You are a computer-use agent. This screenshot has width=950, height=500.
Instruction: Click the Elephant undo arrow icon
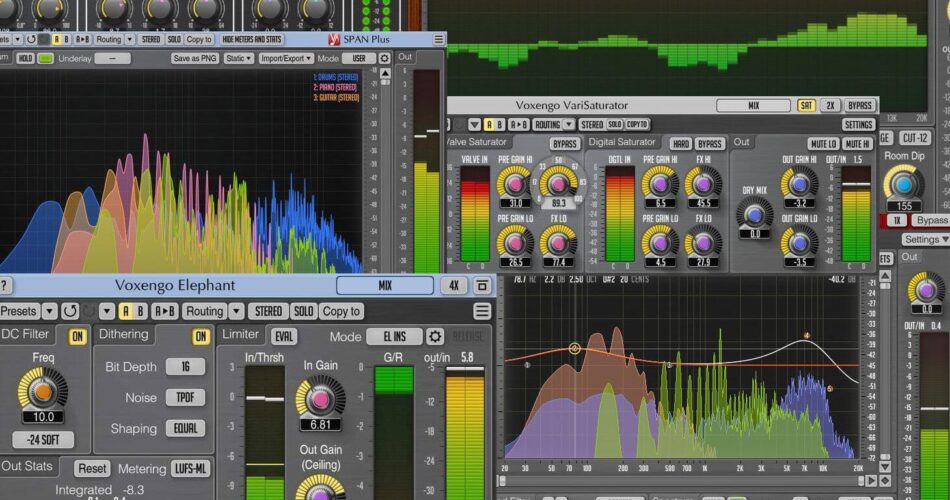[x=70, y=311]
